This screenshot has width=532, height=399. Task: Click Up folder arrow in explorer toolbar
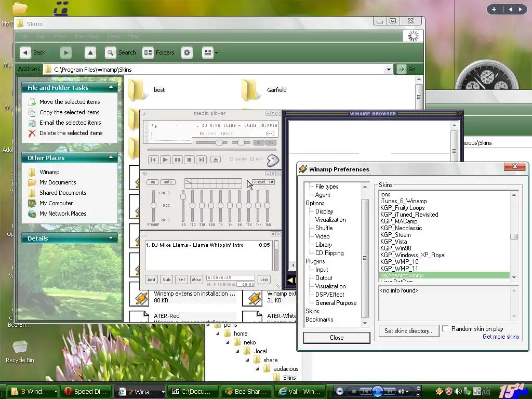(x=90, y=52)
